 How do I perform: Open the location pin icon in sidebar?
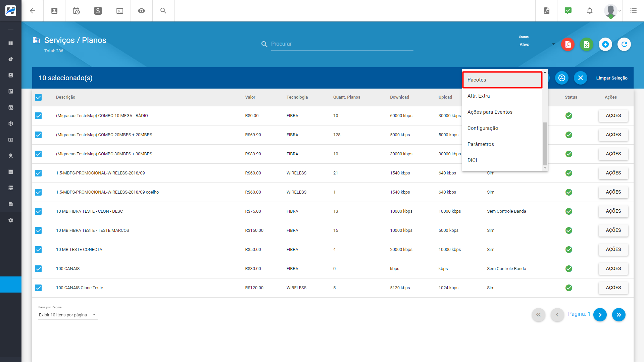pos(11,156)
